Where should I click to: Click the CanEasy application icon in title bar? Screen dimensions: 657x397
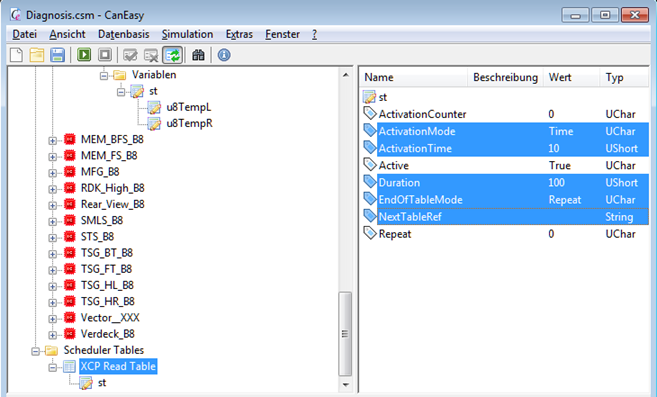[x=16, y=15]
